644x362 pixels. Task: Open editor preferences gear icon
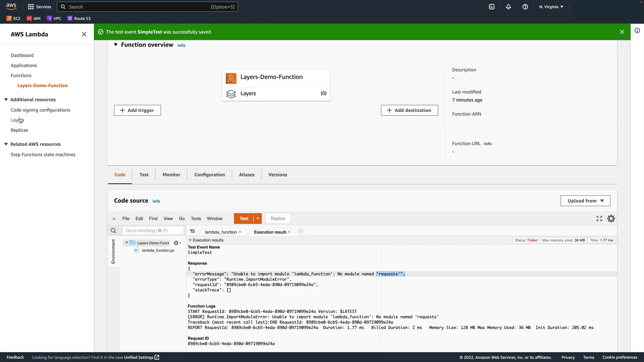[x=611, y=219]
